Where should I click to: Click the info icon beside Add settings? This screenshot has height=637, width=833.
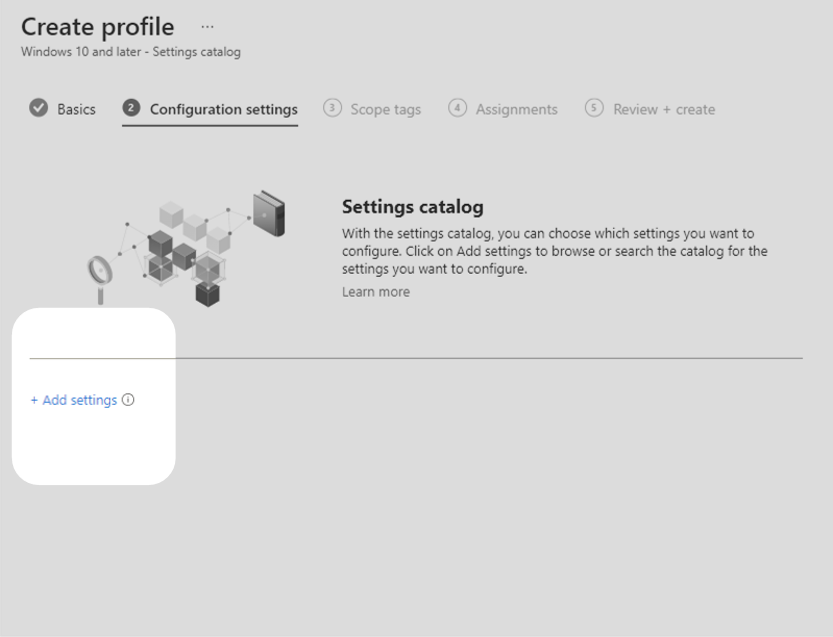point(128,400)
